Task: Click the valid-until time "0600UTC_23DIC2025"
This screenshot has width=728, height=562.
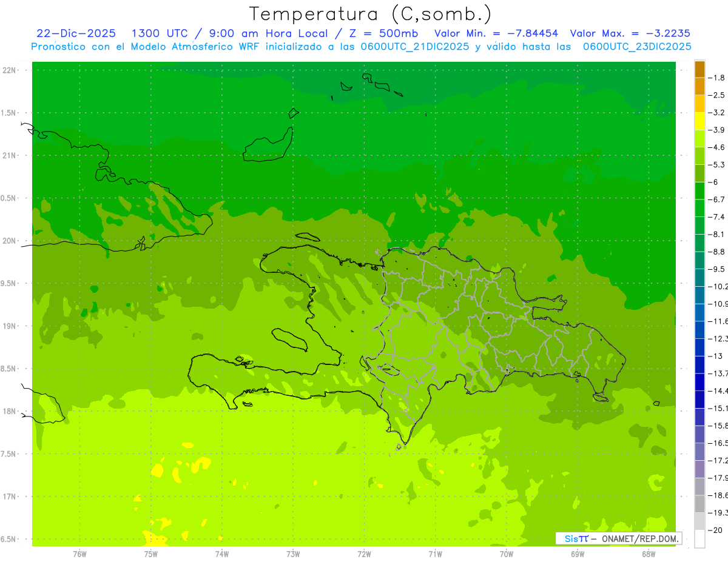Action: [x=637, y=47]
